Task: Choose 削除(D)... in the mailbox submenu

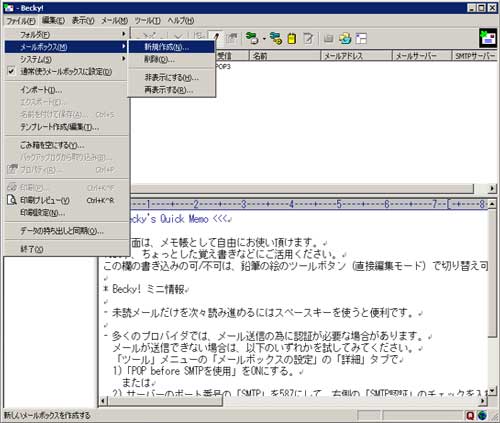Action: tap(171, 60)
